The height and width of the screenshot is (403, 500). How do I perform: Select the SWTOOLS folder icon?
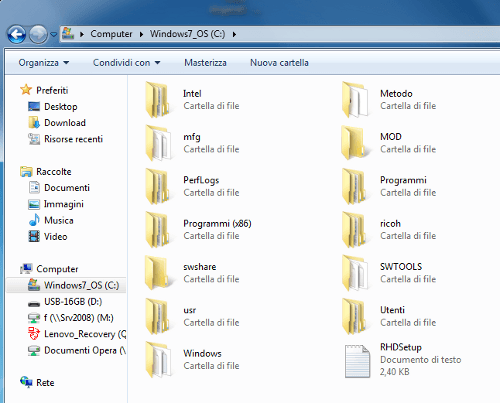click(355, 273)
